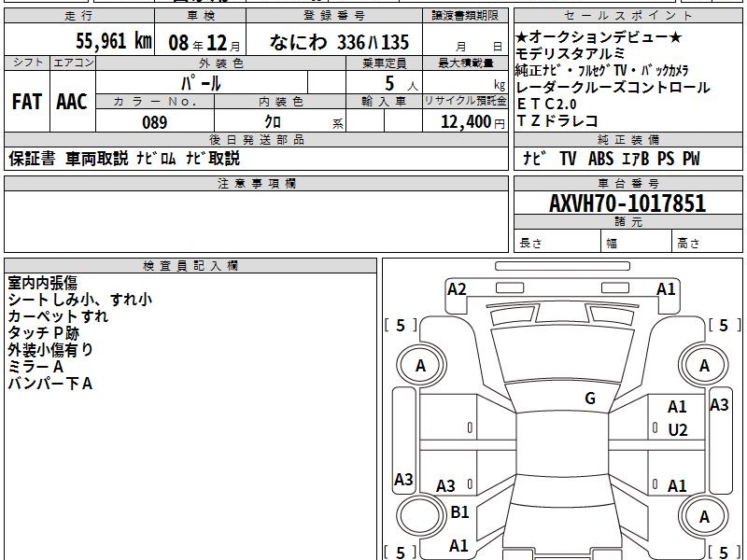This screenshot has height=560, width=747.
Task: Click ナビロム in later-shipped parts
Action: coord(157,159)
